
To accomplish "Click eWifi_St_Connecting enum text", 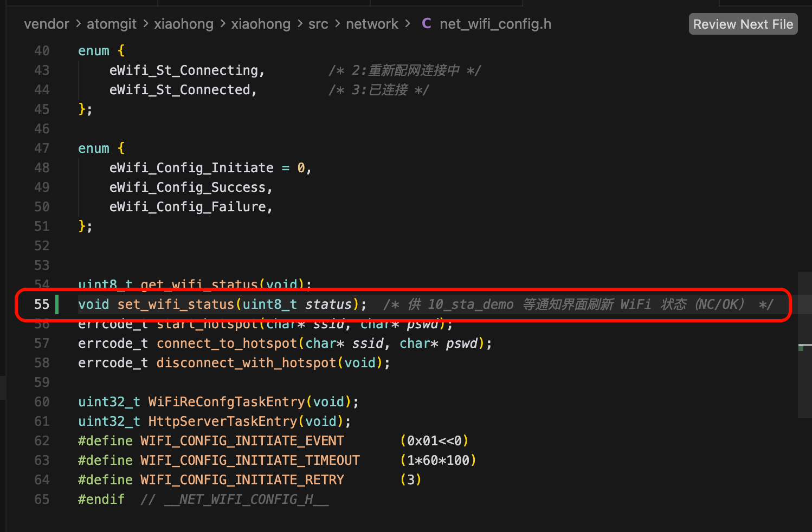I will click(183, 70).
